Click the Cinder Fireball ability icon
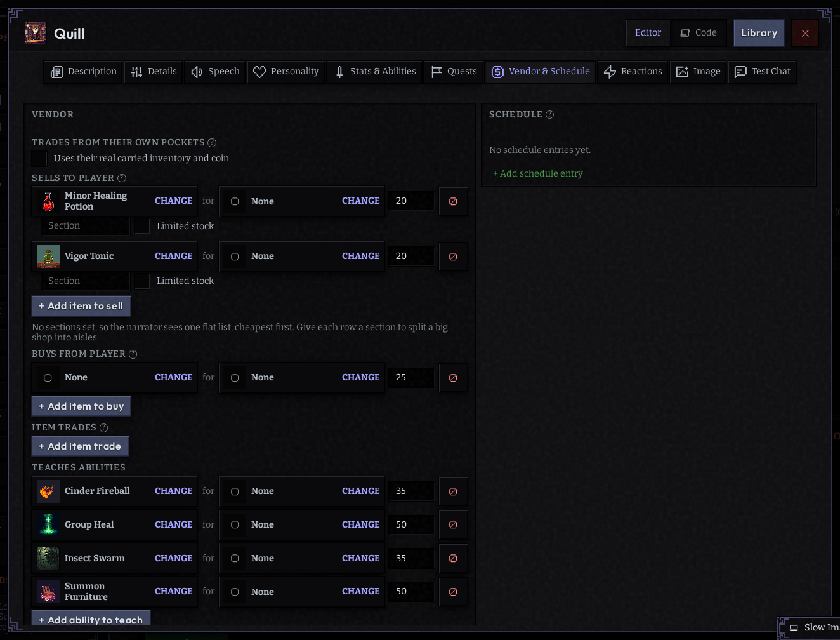840x640 pixels. pyautogui.click(x=48, y=491)
